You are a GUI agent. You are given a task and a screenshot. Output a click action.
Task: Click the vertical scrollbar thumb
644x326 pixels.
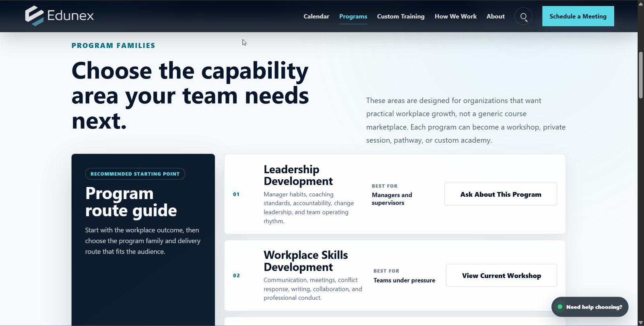(641, 75)
